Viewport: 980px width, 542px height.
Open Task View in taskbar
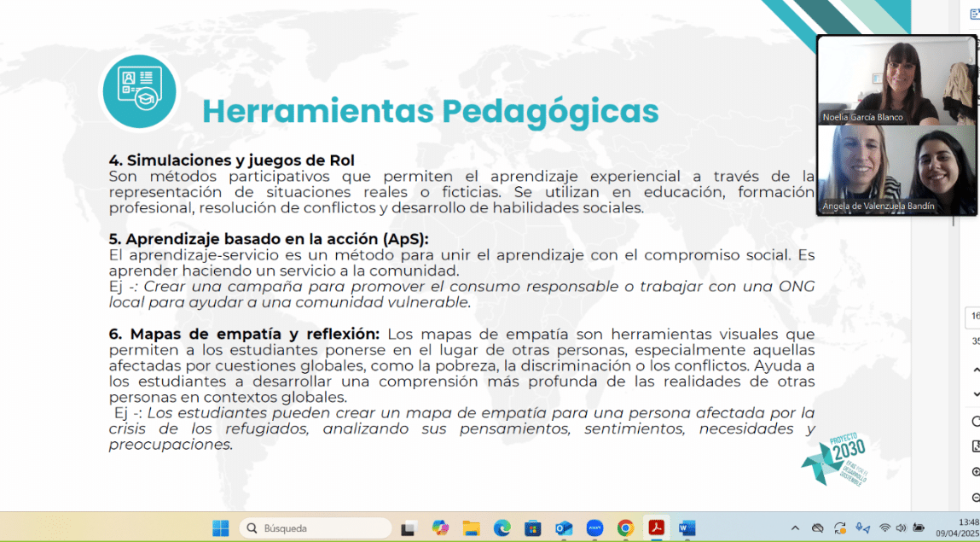pyautogui.click(x=409, y=528)
